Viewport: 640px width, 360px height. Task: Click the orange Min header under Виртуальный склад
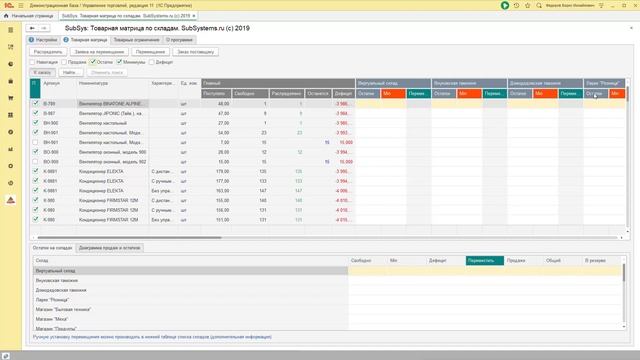tap(393, 93)
